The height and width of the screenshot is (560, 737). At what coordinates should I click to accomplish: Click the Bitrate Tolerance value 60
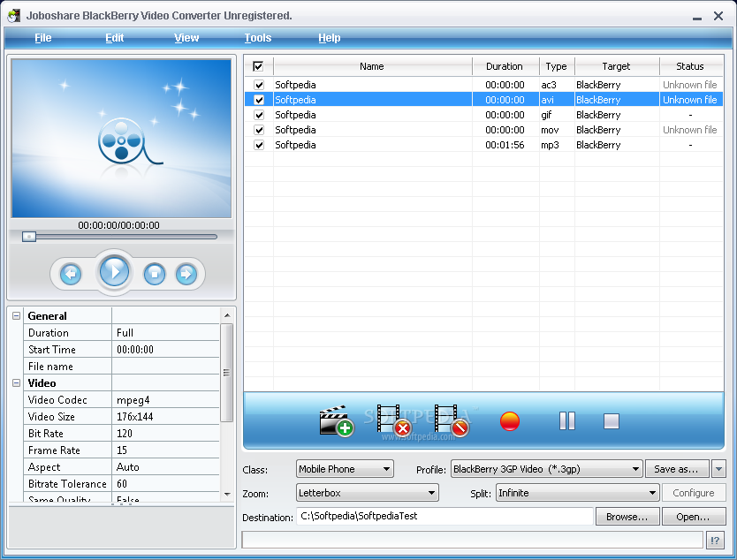click(x=122, y=484)
